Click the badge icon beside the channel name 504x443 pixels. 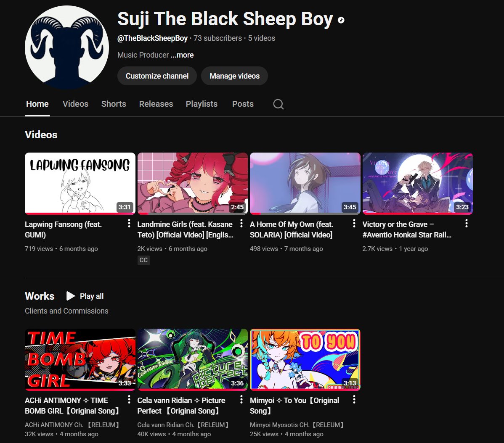pyautogui.click(x=341, y=20)
